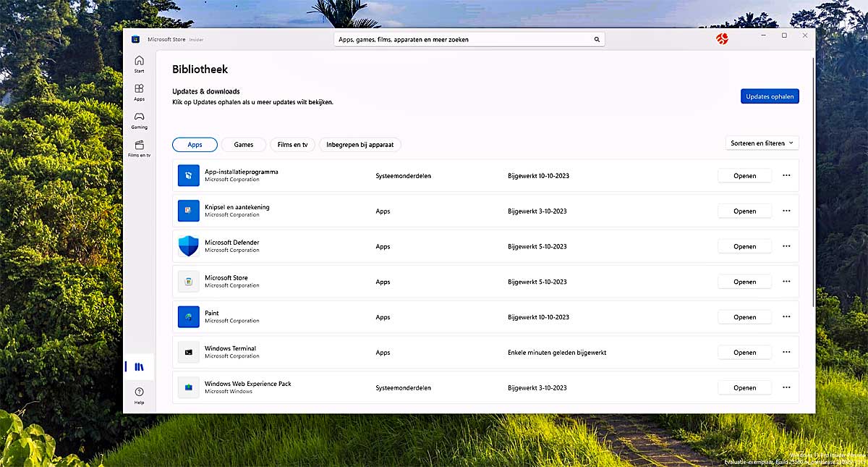Screen dimensions: 868x467
Task: Click the Updates ophalen button
Action: click(770, 96)
